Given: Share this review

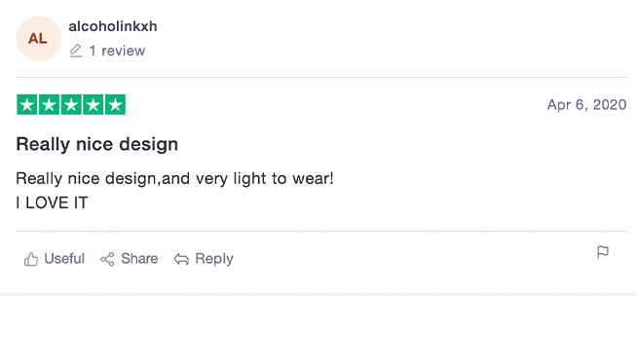Looking at the screenshot, I should coord(139,259).
